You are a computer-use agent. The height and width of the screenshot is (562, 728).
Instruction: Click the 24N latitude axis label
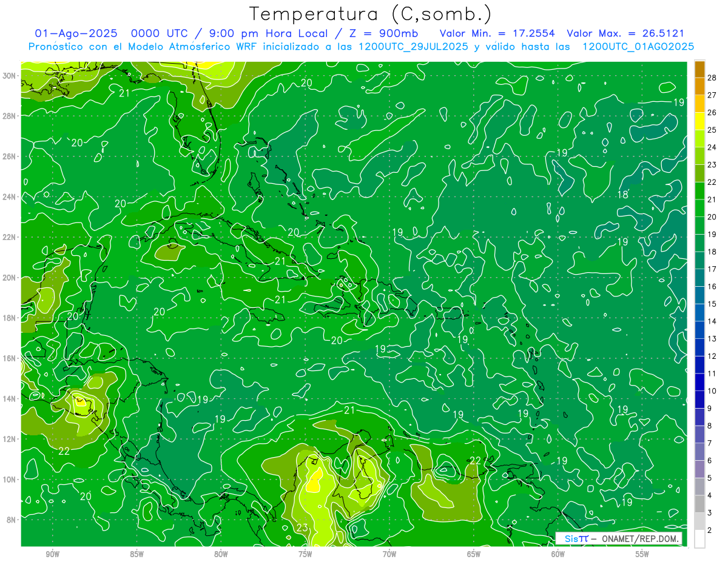coord(10,197)
